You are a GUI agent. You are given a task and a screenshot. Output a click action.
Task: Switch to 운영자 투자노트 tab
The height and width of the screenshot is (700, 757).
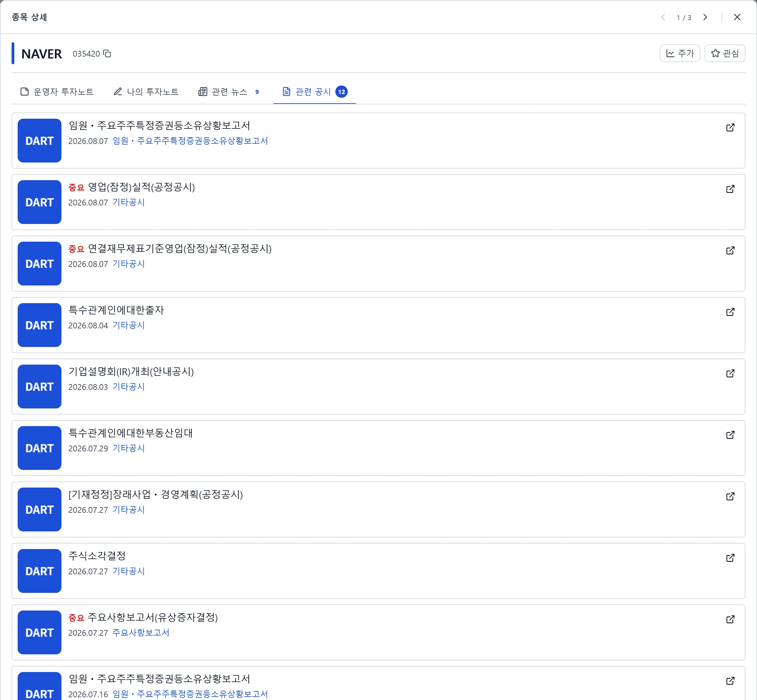(57, 92)
